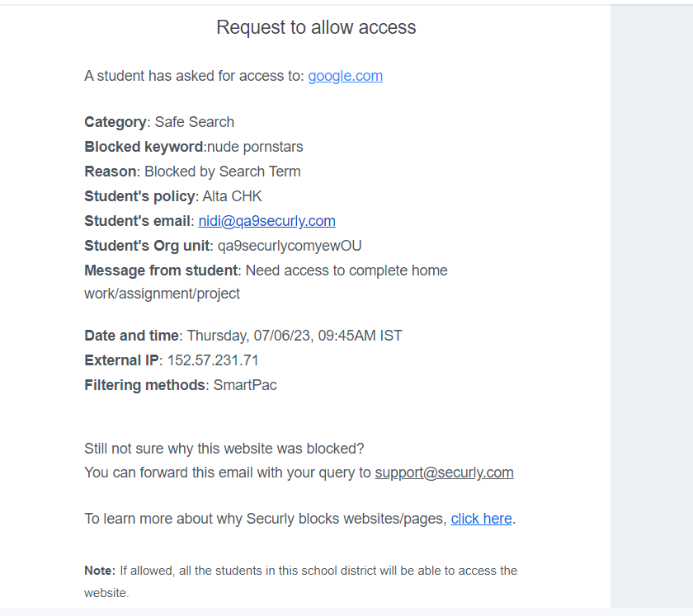Follow the 'click here' link

coord(481,519)
